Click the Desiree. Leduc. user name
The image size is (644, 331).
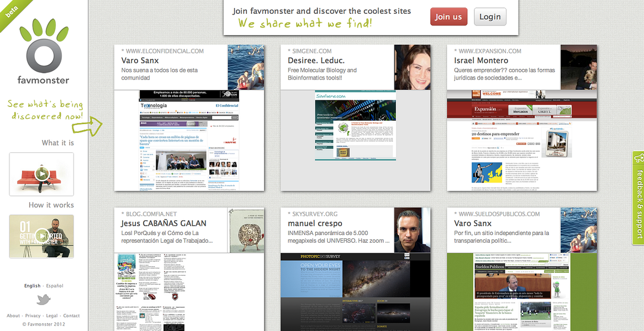(316, 60)
